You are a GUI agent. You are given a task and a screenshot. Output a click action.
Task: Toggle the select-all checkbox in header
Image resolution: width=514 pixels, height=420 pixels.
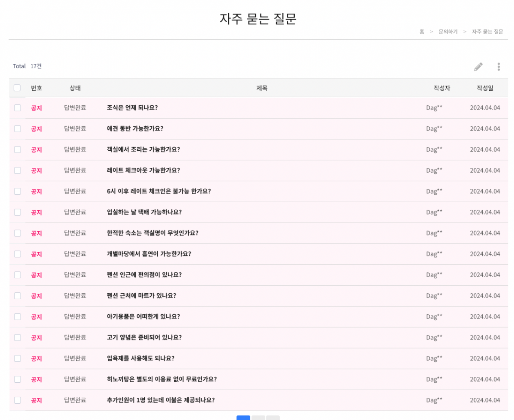17,88
